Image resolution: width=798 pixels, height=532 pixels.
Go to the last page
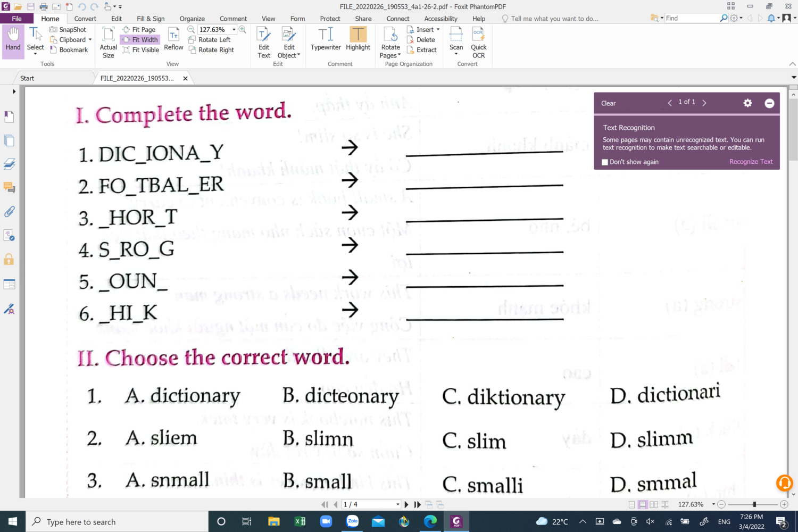pos(418,504)
